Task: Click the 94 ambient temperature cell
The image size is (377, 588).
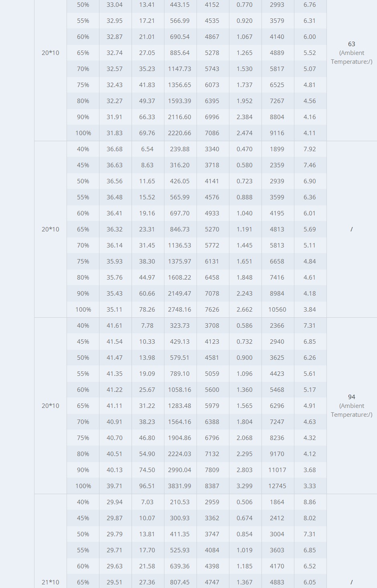Action: (x=352, y=406)
